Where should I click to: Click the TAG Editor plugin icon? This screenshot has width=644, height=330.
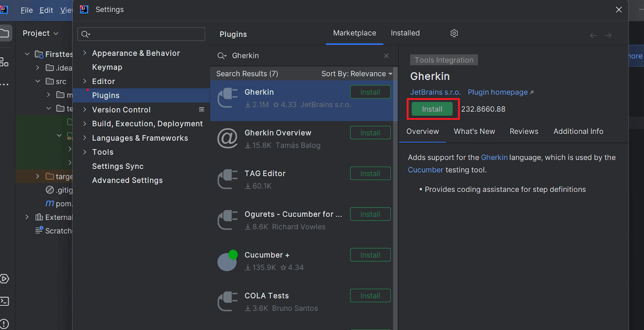(x=227, y=179)
